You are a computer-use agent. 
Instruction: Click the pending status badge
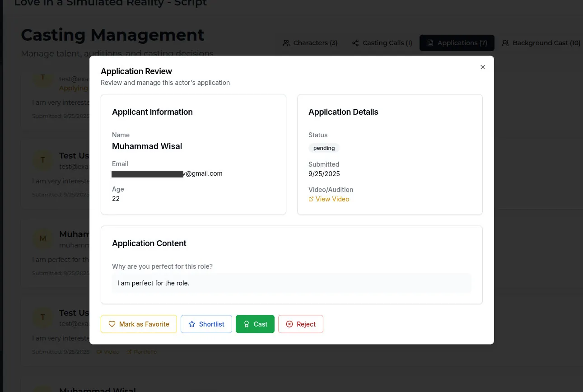tap(324, 148)
